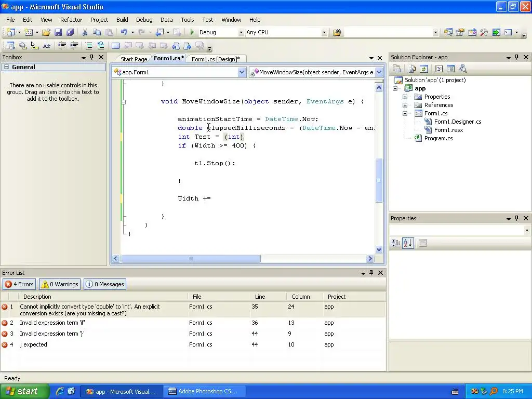Save Form1.cs with the floppy disk icon
The width and height of the screenshot is (532, 399).
[58, 32]
